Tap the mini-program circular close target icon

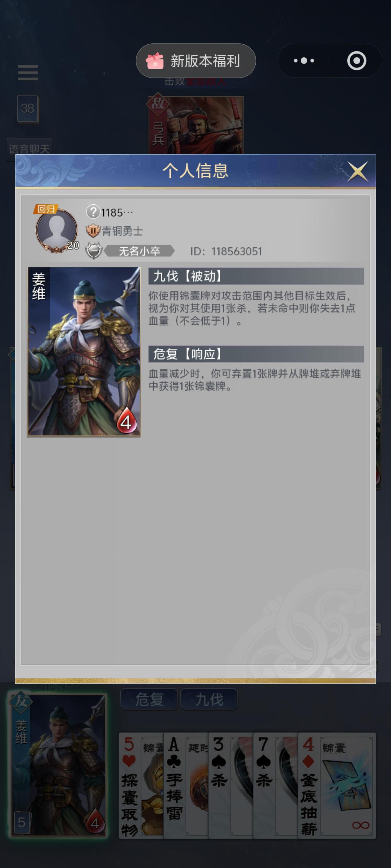coord(356,61)
